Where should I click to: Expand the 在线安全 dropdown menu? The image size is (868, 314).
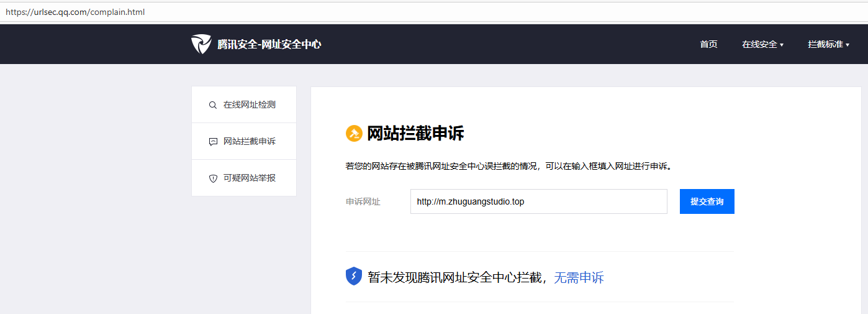point(762,44)
